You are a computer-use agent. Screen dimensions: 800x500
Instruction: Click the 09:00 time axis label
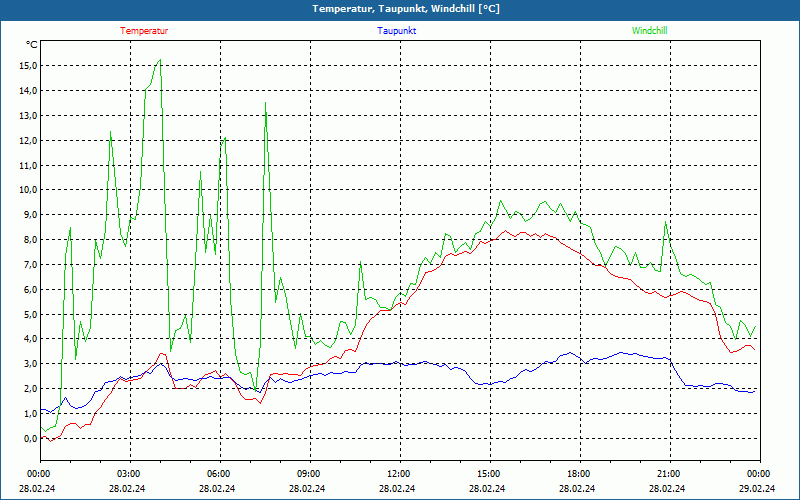tap(309, 474)
